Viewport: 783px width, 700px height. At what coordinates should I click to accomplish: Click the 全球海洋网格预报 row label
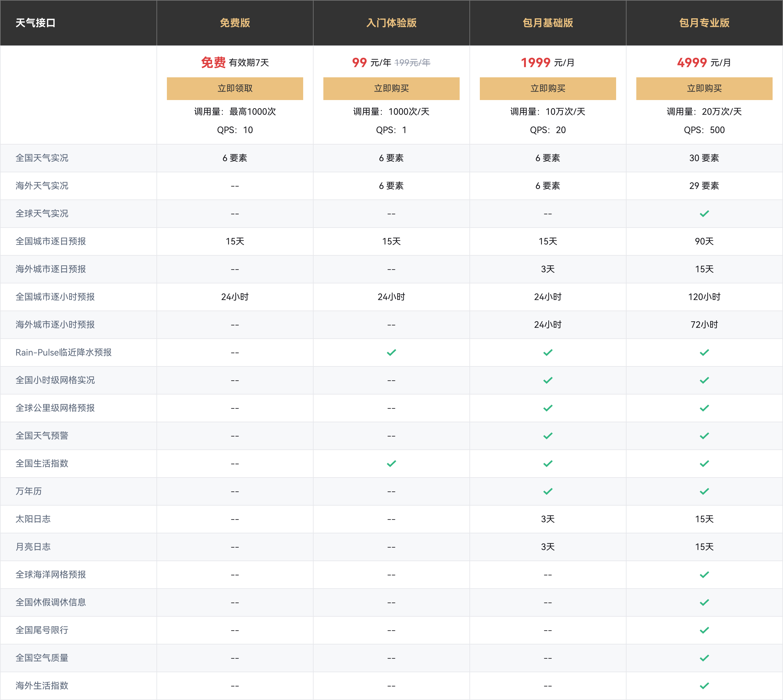tap(51, 575)
